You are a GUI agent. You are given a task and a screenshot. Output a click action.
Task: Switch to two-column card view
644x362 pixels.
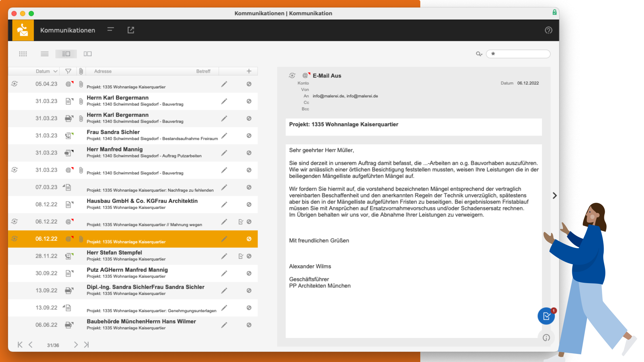(88, 54)
